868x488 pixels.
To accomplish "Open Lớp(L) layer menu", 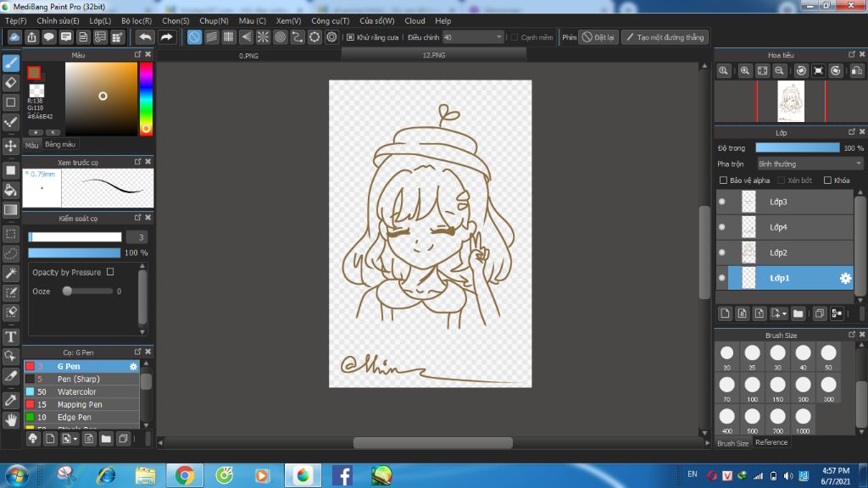I will [x=100, y=20].
